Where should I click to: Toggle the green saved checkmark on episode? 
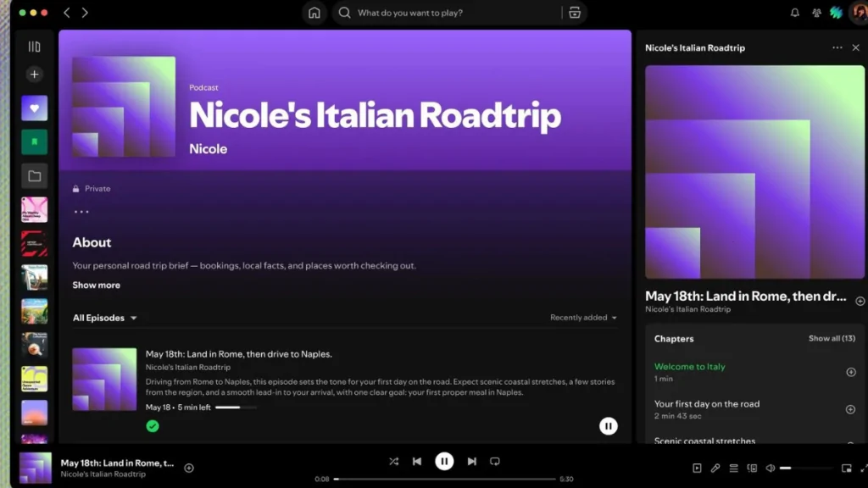[x=153, y=426]
